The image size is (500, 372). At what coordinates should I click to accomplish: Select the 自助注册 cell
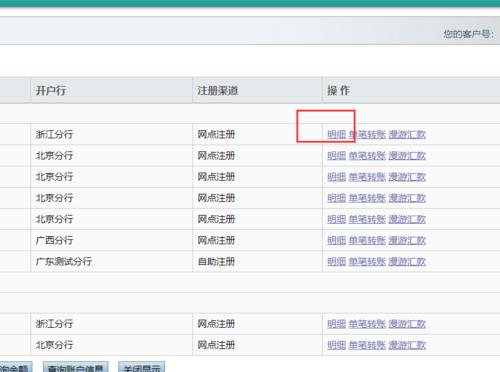click(x=257, y=262)
